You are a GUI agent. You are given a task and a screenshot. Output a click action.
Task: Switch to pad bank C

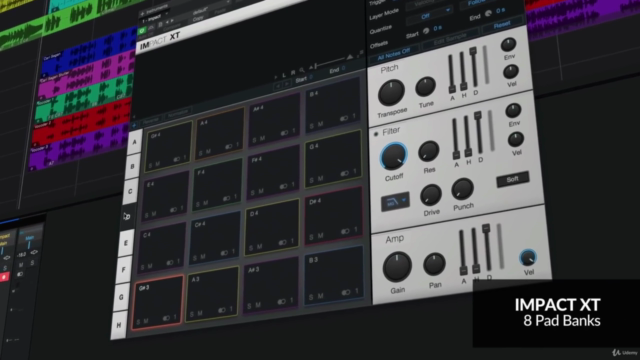point(130,191)
